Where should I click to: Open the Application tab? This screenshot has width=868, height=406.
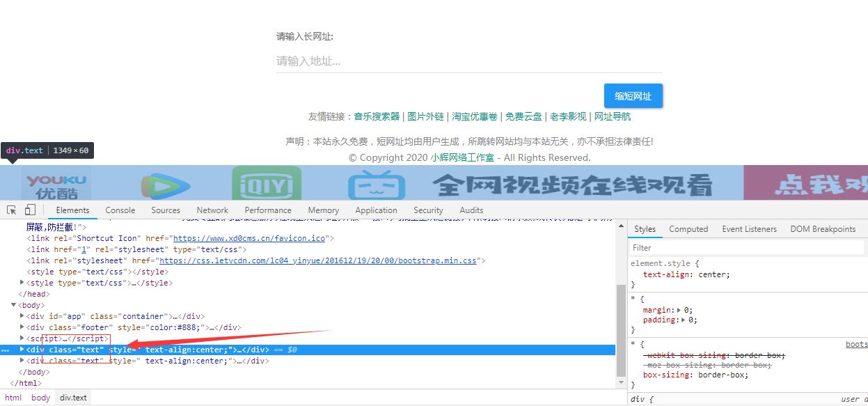coord(376,210)
